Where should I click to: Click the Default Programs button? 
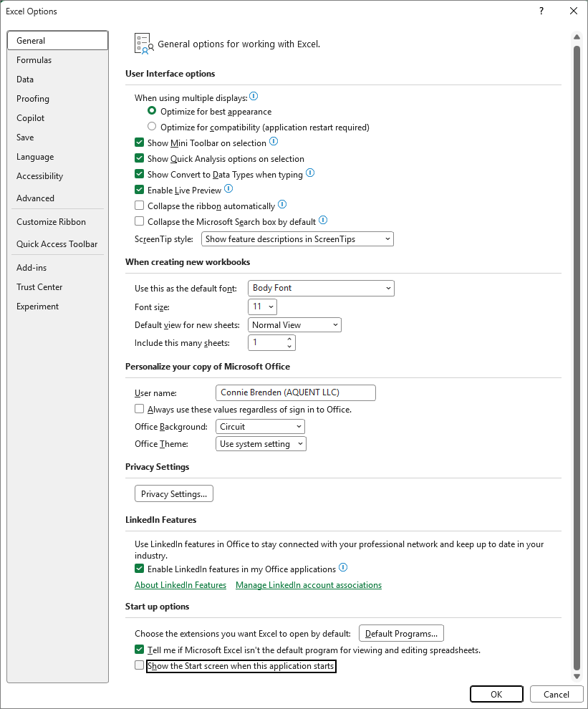tap(401, 634)
